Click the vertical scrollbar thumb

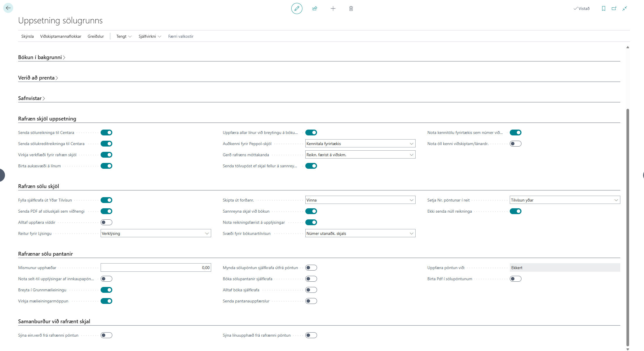point(628,227)
